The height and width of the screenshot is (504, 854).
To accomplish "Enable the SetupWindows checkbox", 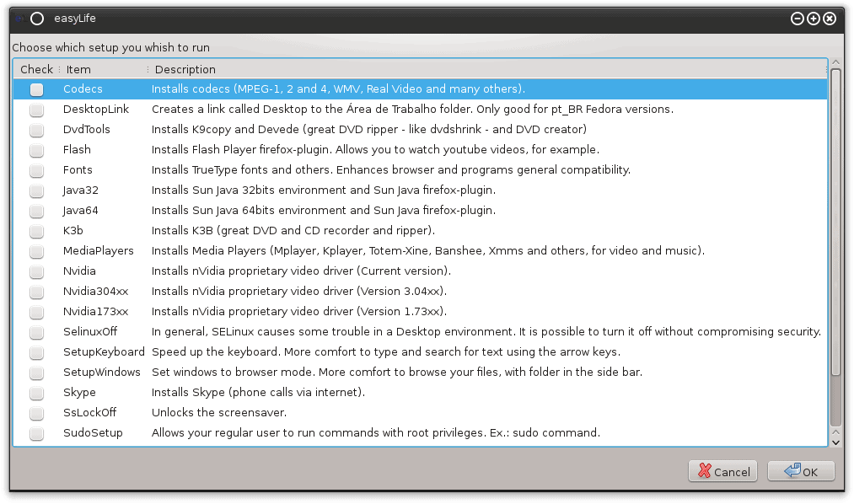I will click(36, 373).
